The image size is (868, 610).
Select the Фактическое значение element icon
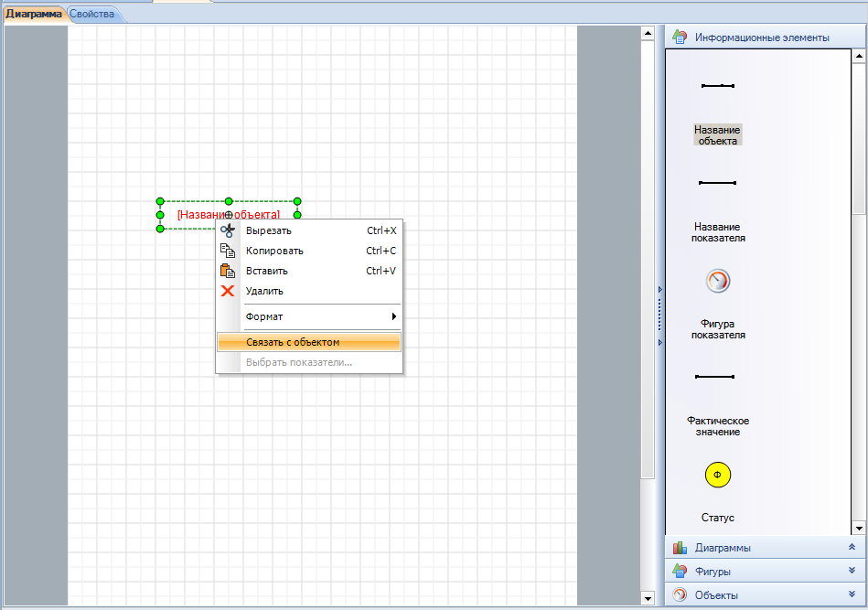[x=717, y=377]
